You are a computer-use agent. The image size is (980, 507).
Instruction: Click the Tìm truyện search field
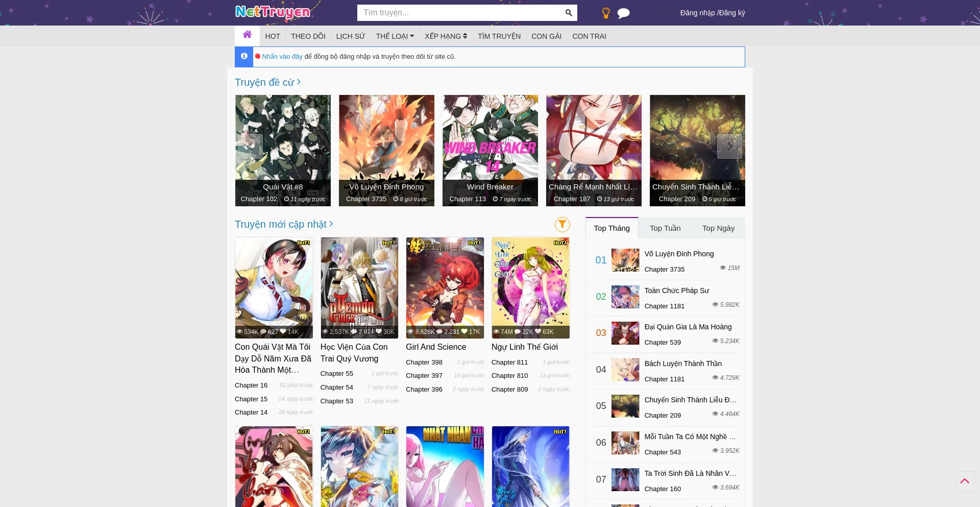pyautogui.click(x=459, y=13)
